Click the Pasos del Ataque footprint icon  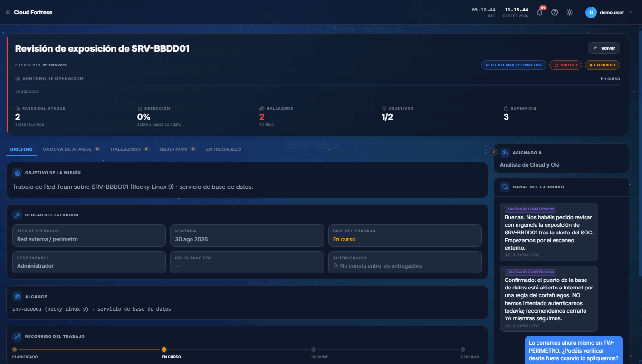(18, 108)
